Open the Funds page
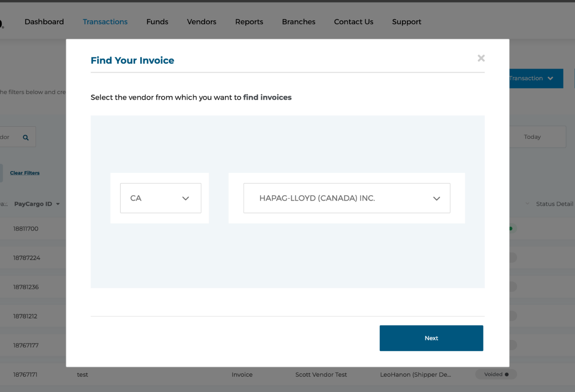This screenshot has width=575, height=392. tap(157, 22)
